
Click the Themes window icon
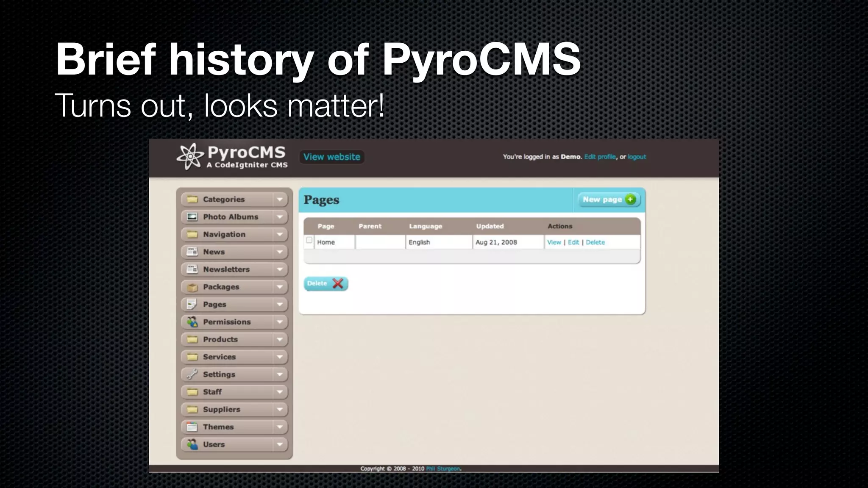click(192, 427)
